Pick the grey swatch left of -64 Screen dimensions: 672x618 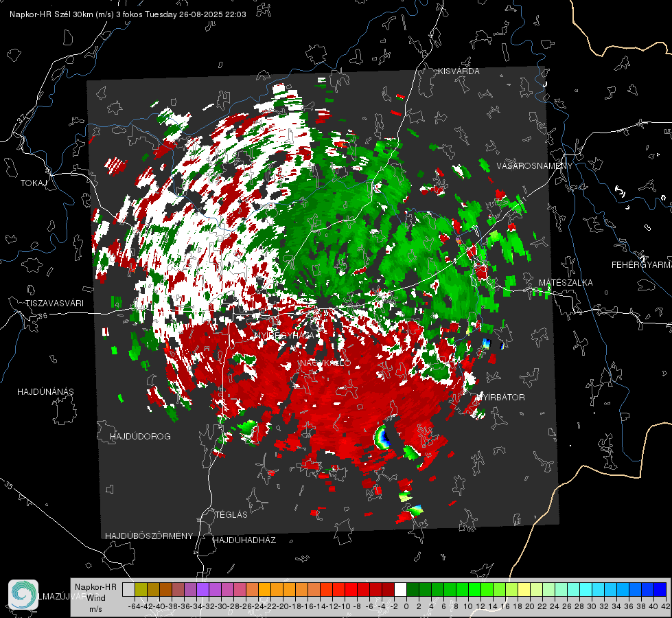(128, 589)
